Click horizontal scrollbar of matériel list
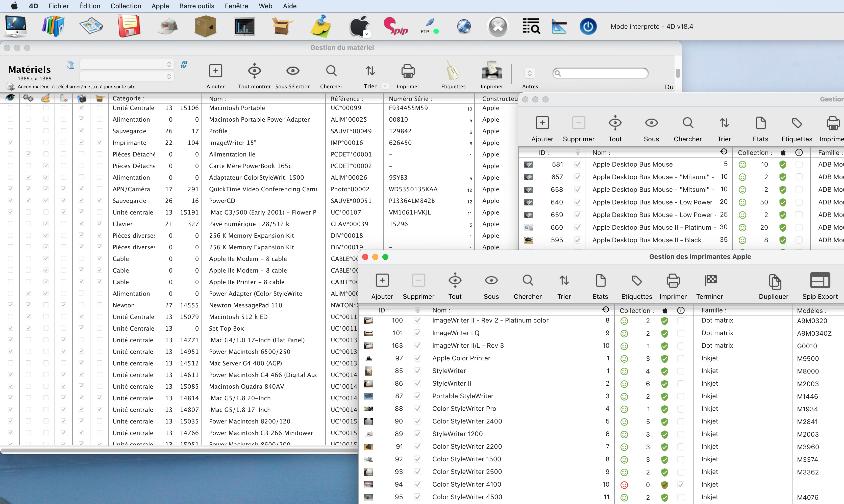The image size is (844, 504). [179, 451]
